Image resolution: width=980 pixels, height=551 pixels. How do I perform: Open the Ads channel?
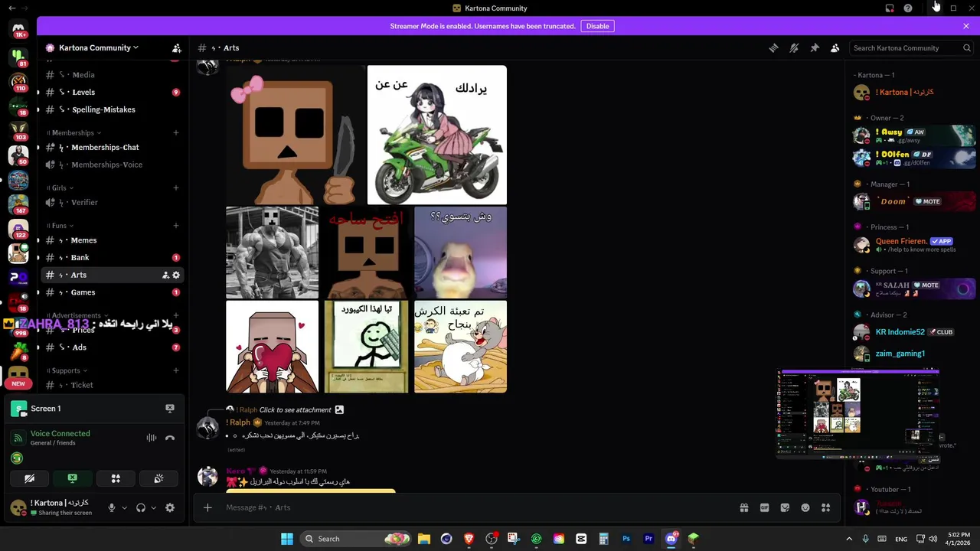[x=111, y=347]
